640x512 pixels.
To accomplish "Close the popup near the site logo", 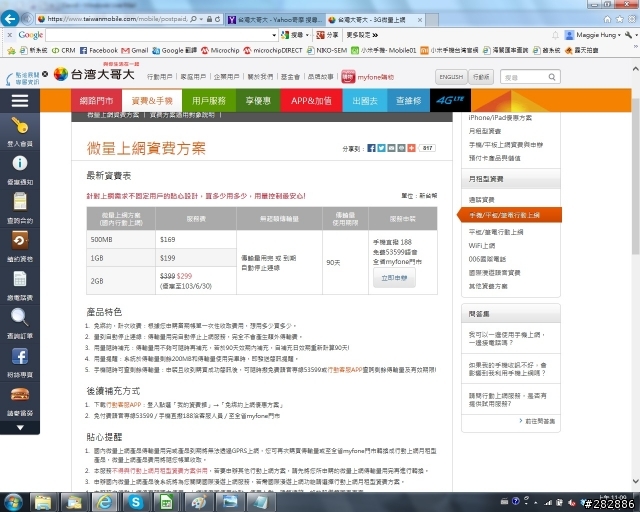I will point(45,74).
